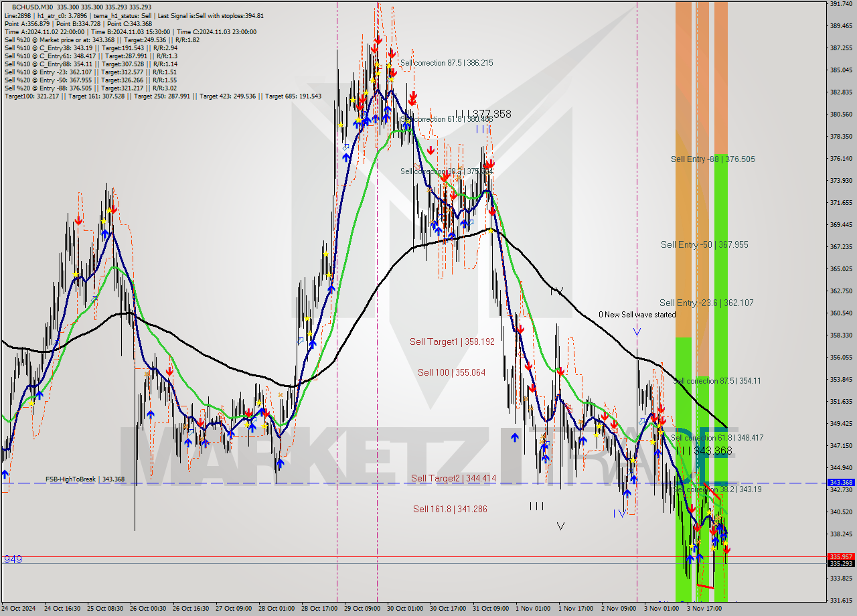Screen dimensions: 857x616
Task: Click the blue 343.368 price axis marker
Action: point(841,483)
